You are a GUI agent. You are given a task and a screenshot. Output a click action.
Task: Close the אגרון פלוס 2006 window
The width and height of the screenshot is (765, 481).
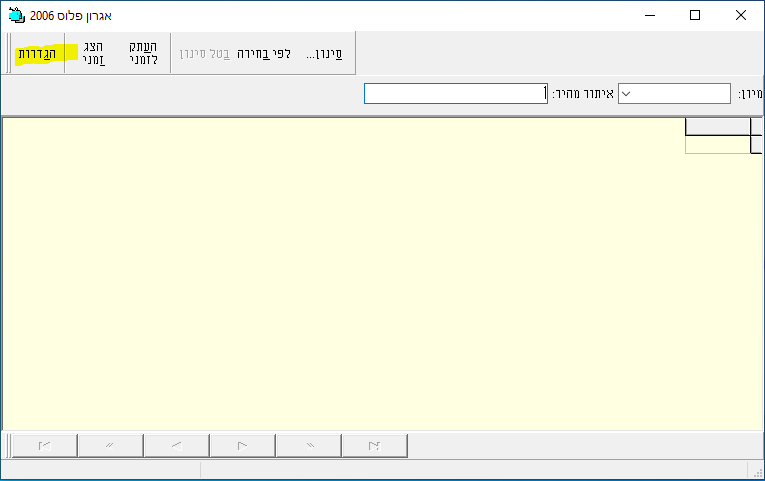tap(741, 15)
